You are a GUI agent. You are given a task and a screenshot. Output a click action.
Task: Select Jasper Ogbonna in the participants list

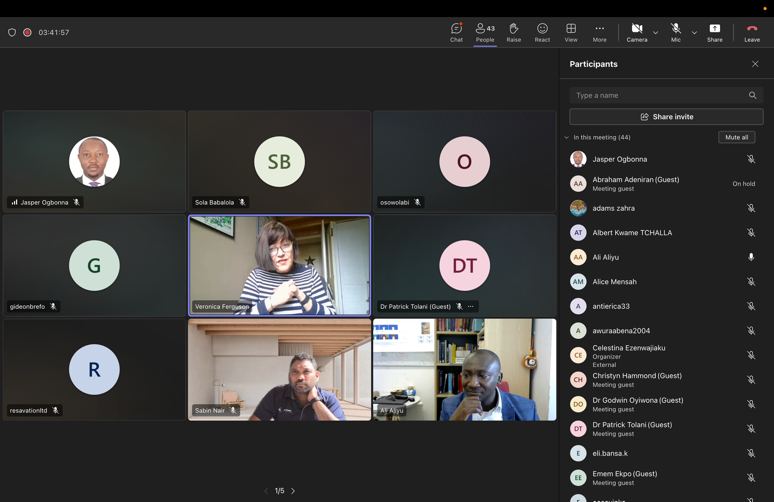[x=664, y=159]
